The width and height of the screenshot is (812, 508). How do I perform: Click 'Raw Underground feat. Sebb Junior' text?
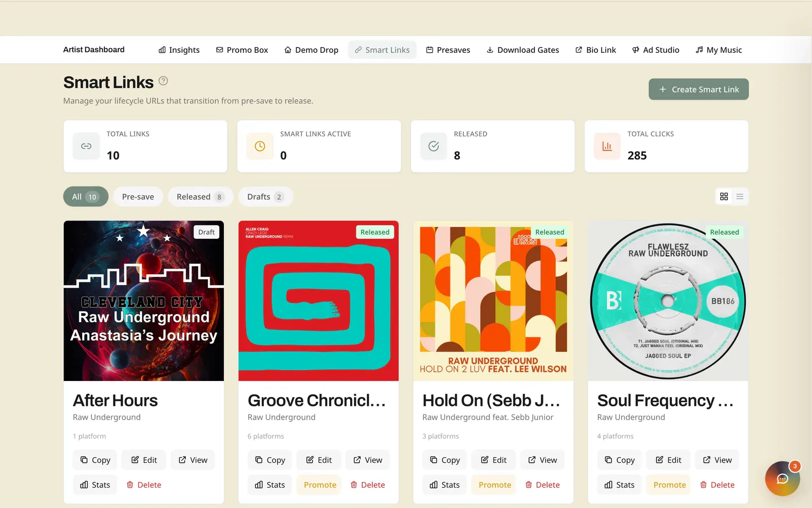[x=488, y=417]
